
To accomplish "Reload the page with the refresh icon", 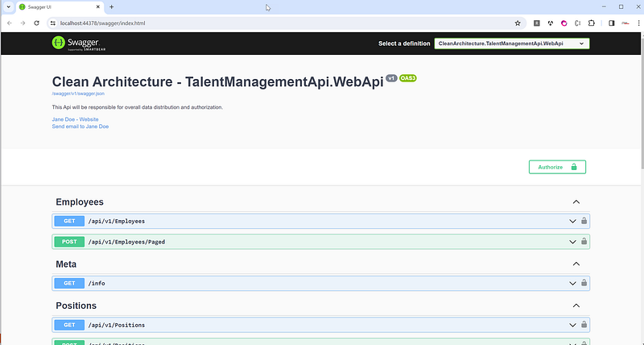I will click(36, 23).
